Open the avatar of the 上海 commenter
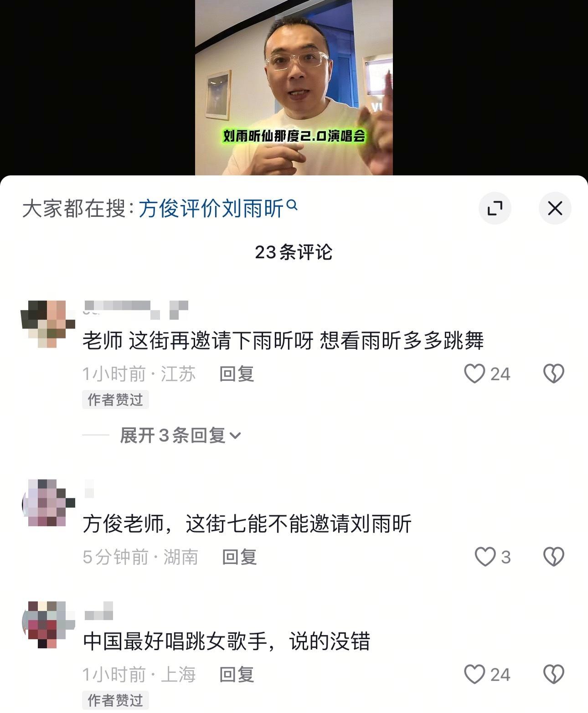This screenshot has width=588, height=713. [x=48, y=625]
